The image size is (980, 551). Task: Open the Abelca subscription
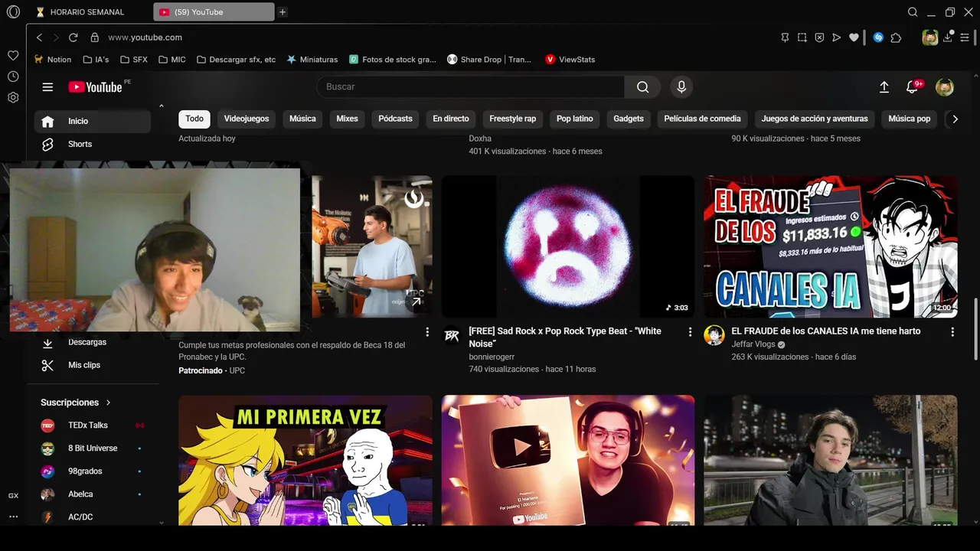click(93, 494)
